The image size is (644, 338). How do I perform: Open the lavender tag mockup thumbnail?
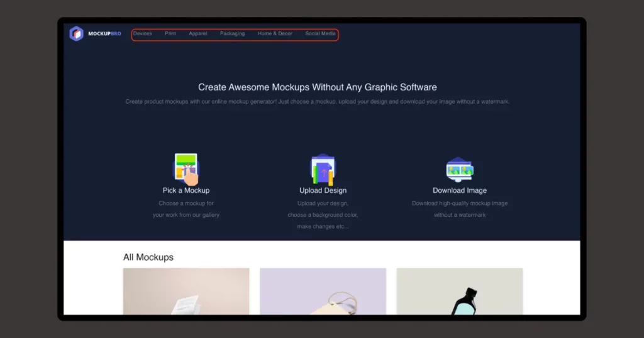coord(323,291)
